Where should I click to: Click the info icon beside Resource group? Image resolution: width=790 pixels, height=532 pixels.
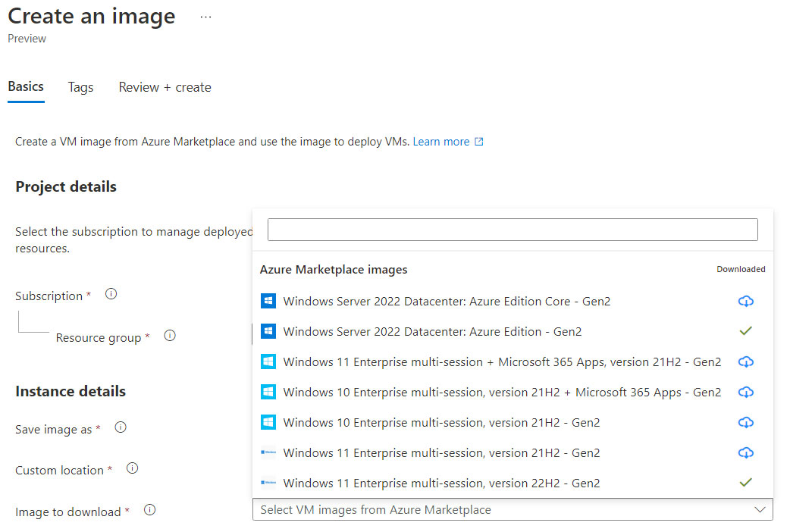coord(170,335)
